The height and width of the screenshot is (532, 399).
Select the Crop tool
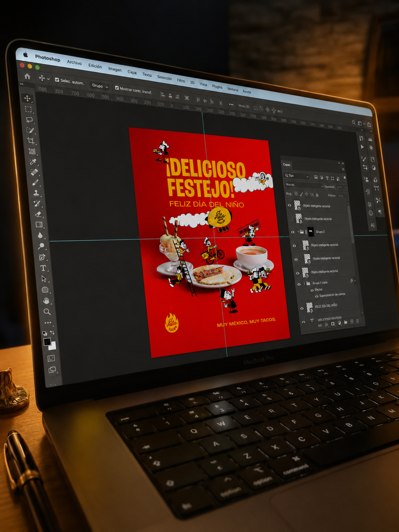pyautogui.click(x=30, y=141)
